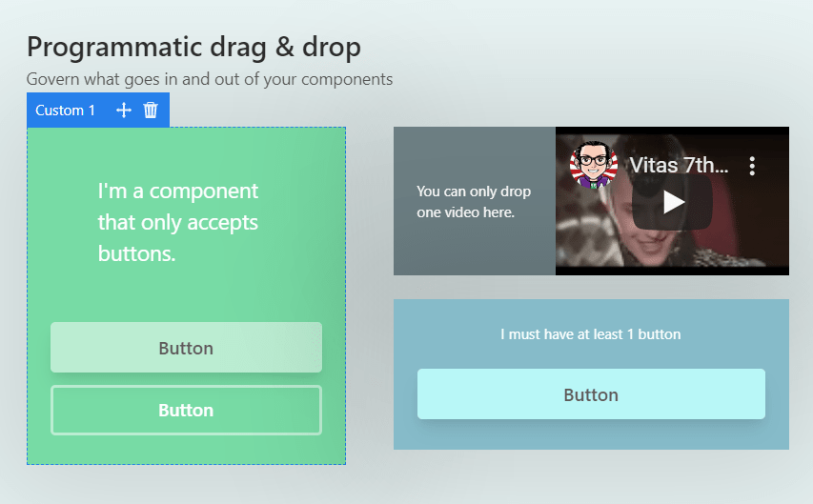
Task: Click the blank page background below the components
Action: point(406,485)
